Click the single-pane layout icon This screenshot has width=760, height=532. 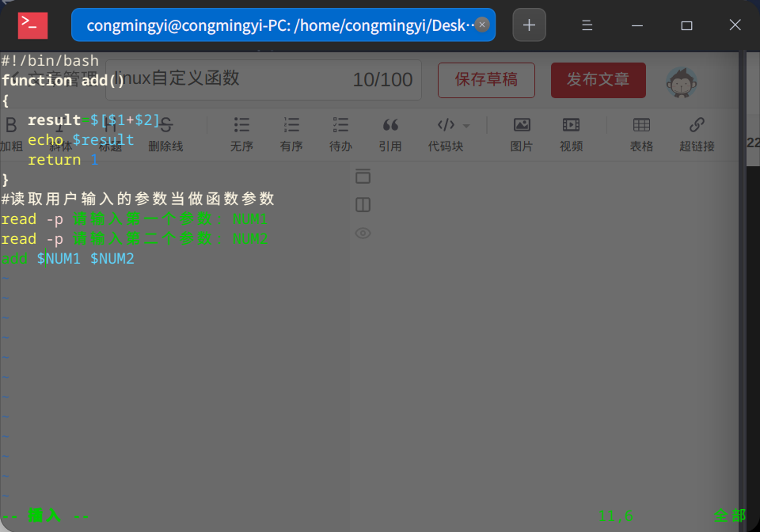363,177
